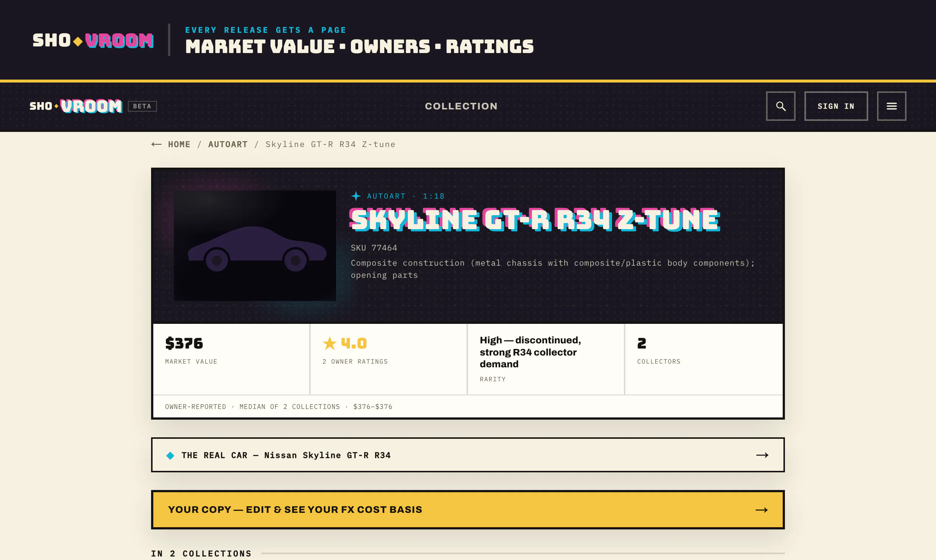Click the BETA badge
Screen dimensions: 936x560
(x=142, y=106)
